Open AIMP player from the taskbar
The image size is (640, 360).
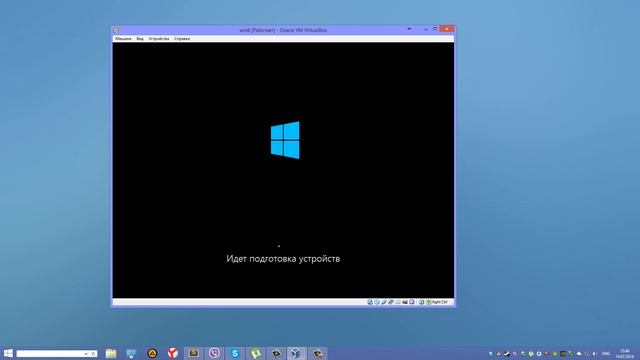pyautogui.click(x=152, y=353)
